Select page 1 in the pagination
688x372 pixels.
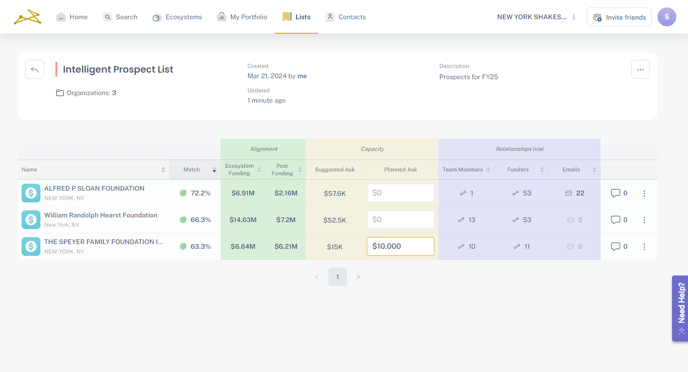click(x=337, y=277)
